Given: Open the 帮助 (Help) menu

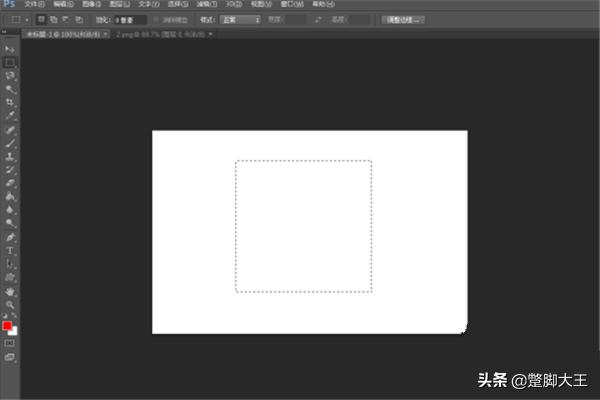Looking at the screenshot, I should tap(323, 4).
